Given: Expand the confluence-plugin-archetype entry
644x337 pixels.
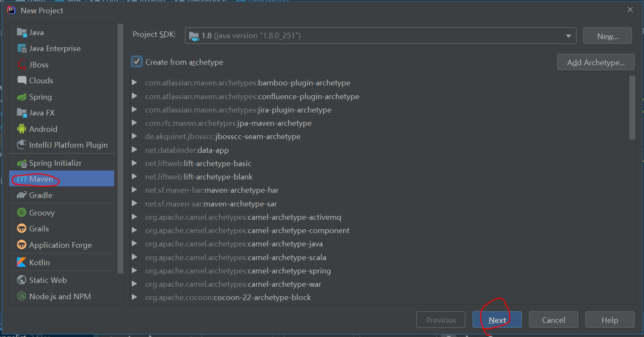Looking at the screenshot, I should pos(134,96).
